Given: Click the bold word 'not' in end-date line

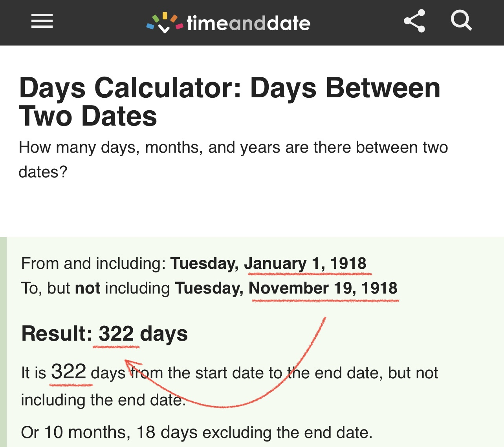Looking at the screenshot, I should click(88, 288).
